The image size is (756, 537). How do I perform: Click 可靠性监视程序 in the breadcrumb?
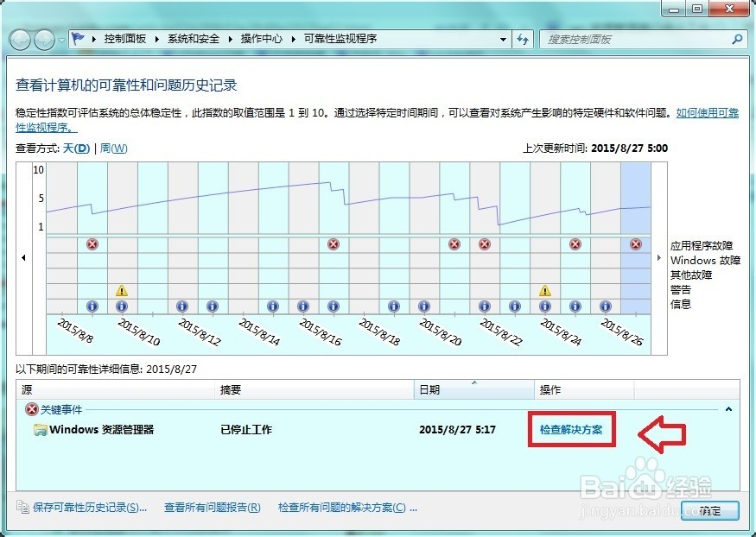pyautogui.click(x=340, y=39)
